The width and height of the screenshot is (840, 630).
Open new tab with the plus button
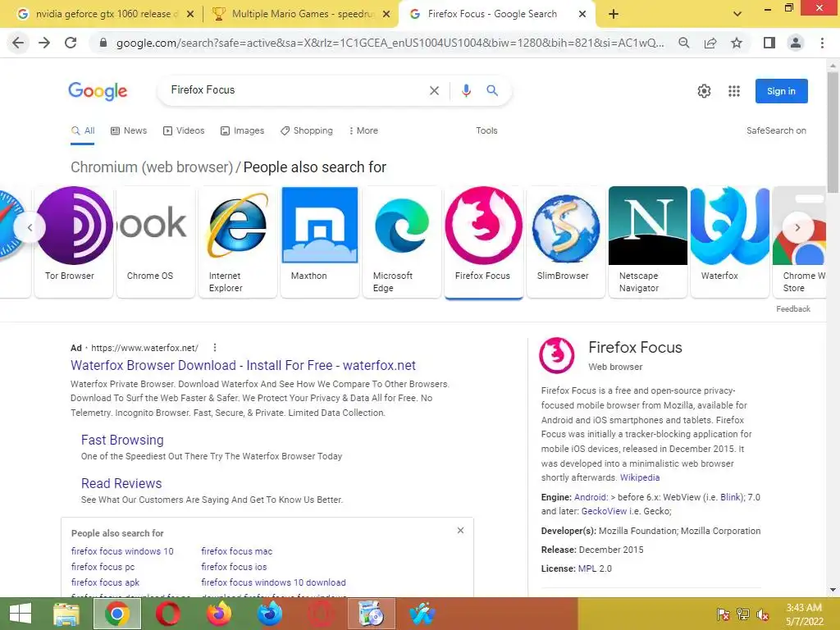[x=614, y=14]
